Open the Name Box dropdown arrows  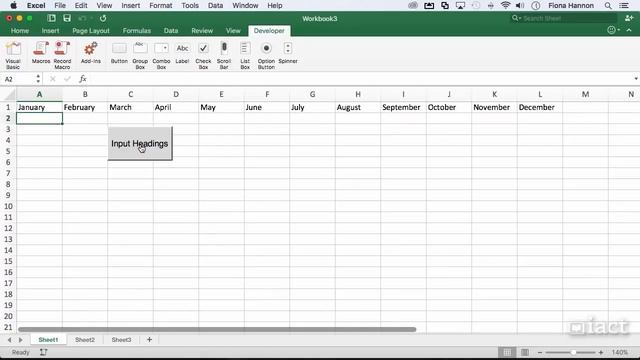click(x=38, y=79)
